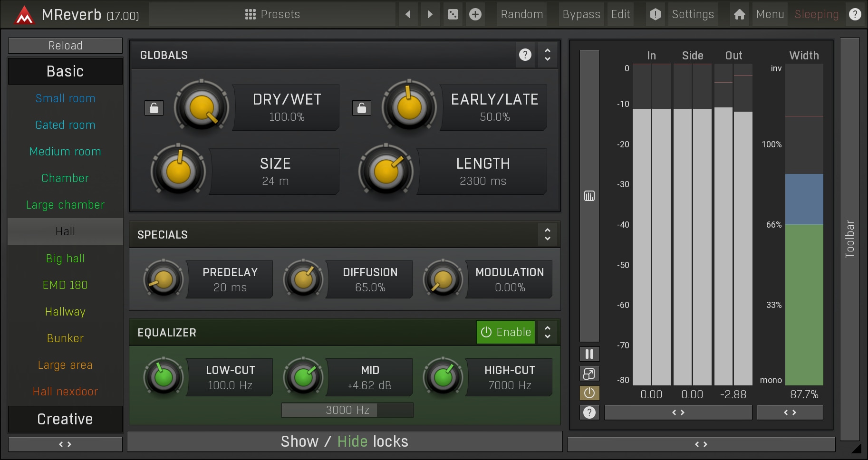This screenshot has height=460, width=868.
Task: Go to previous preset arrow
Action: tap(408, 14)
